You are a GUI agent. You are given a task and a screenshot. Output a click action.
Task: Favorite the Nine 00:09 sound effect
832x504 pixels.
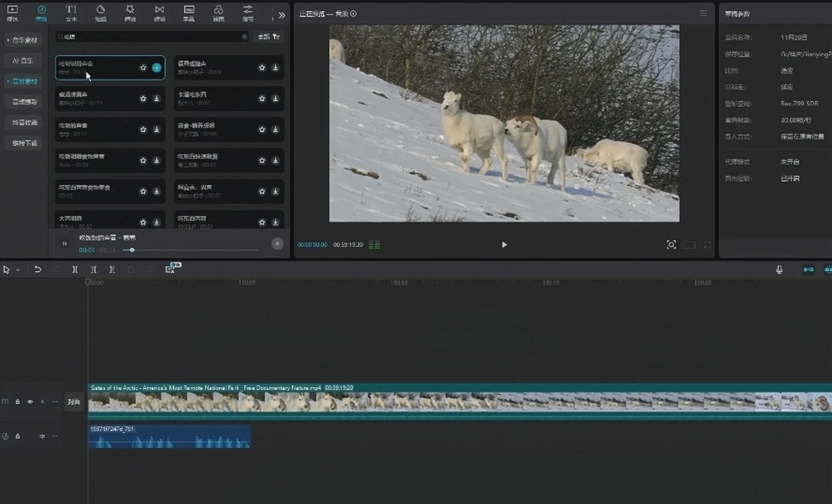pyautogui.click(x=143, y=161)
